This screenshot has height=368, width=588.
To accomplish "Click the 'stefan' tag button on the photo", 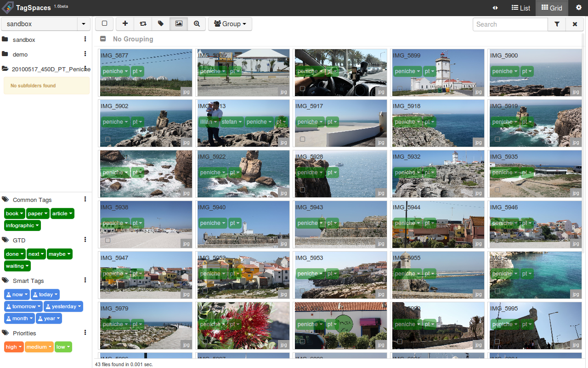I will tap(231, 122).
